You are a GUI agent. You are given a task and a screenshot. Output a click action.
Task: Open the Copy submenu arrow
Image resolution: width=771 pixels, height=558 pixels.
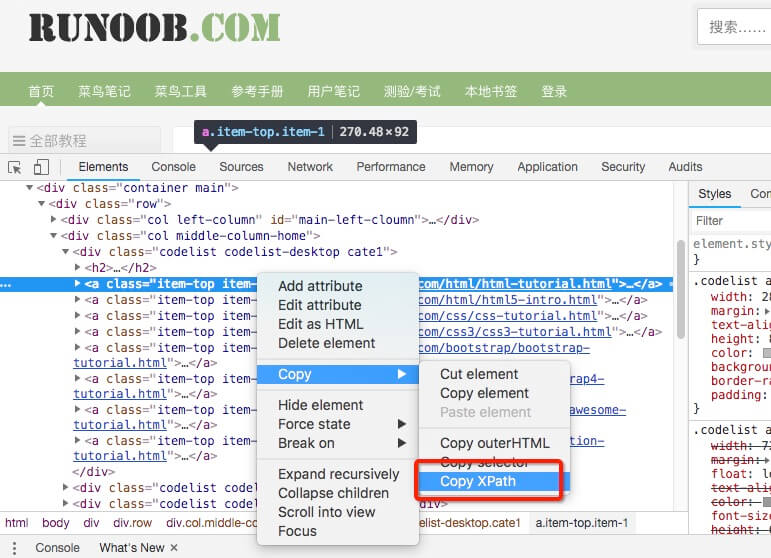pyautogui.click(x=402, y=374)
